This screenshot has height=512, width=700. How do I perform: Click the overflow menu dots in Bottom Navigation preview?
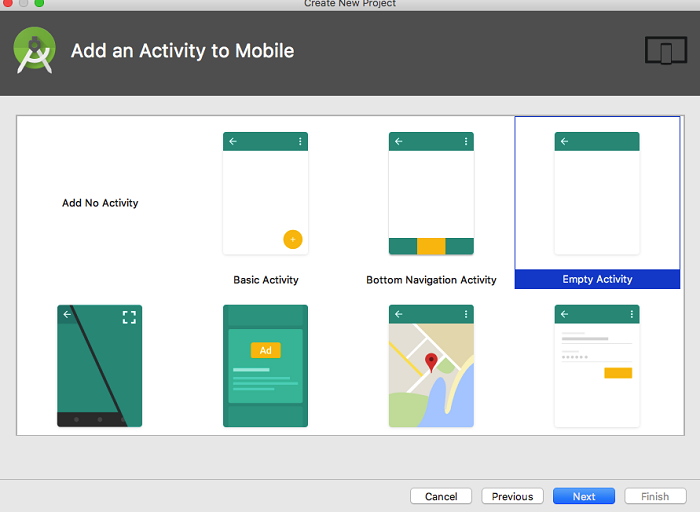coord(465,142)
